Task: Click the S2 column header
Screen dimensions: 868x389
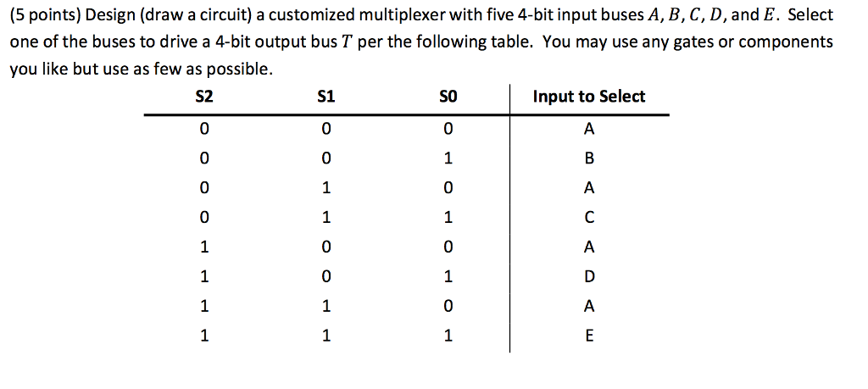Action: (x=203, y=97)
